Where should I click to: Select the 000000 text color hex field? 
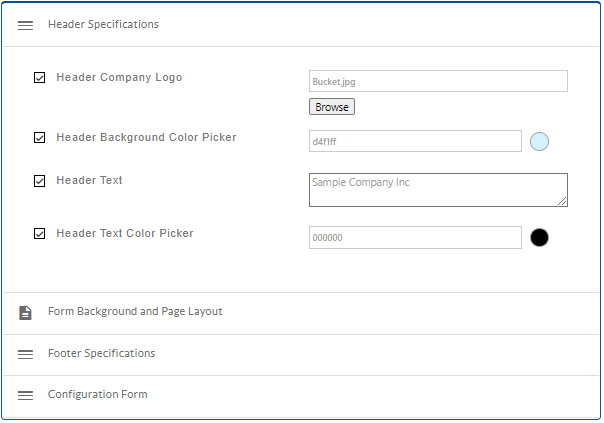pyautogui.click(x=414, y=237)
